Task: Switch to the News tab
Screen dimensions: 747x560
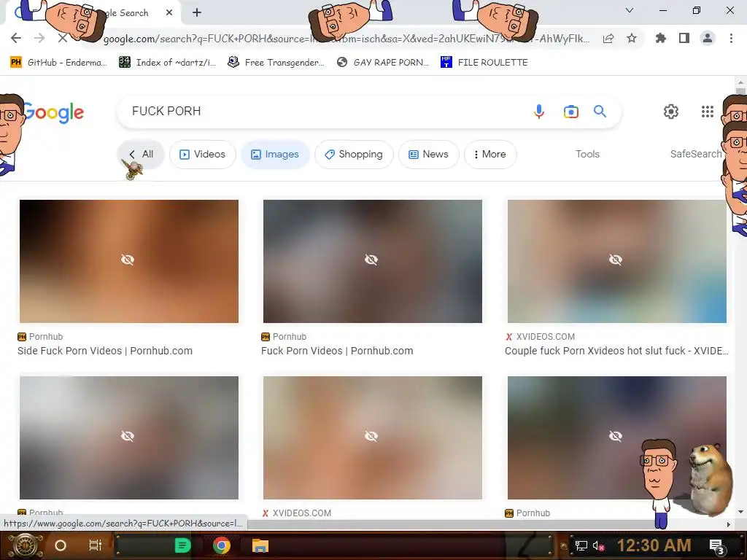Action: pos(429,155)
